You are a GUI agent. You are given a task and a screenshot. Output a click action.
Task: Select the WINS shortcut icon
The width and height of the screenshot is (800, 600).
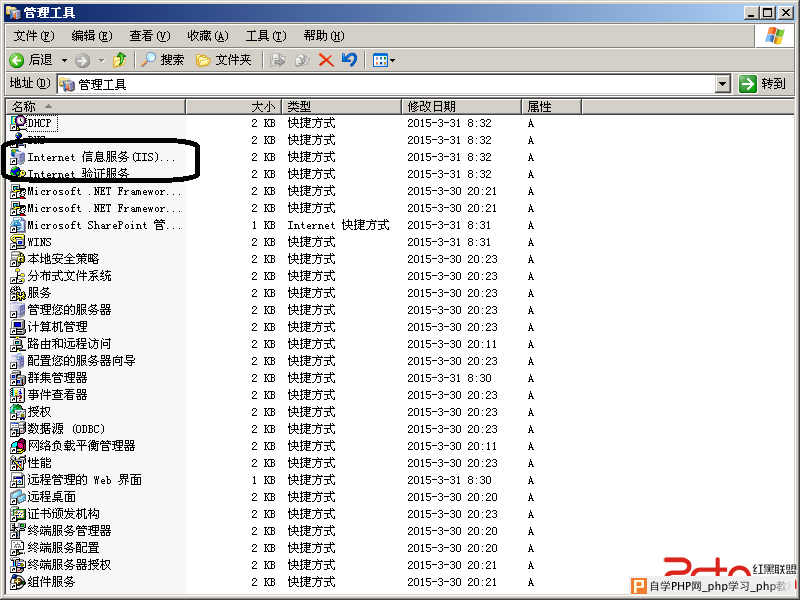click(18, 241)
